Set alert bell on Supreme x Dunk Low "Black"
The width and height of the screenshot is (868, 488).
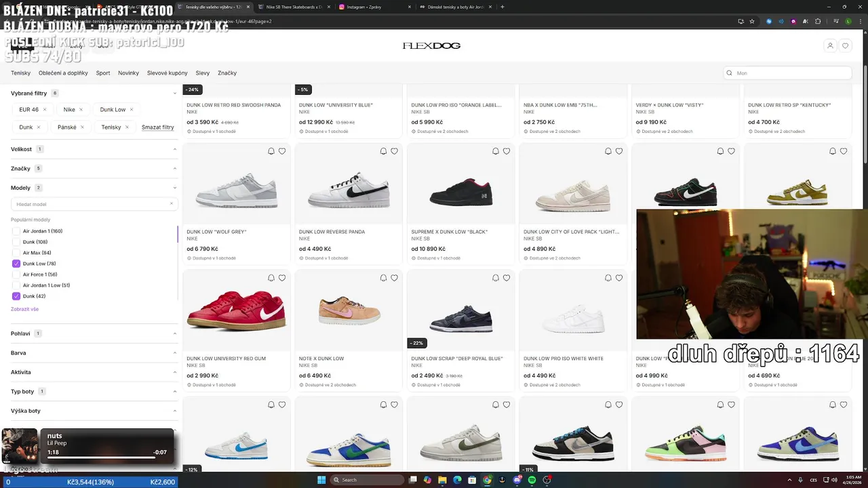pos(496,151)
